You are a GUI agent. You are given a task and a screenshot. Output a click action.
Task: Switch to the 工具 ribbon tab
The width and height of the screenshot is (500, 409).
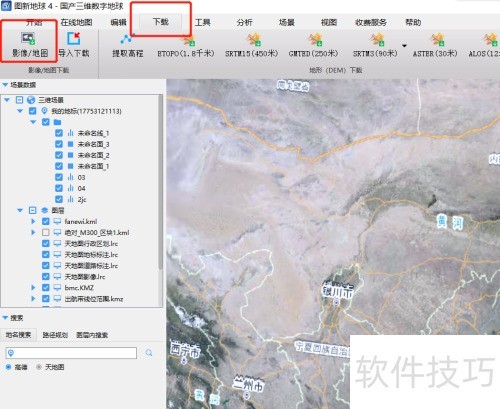click(203, 22)
